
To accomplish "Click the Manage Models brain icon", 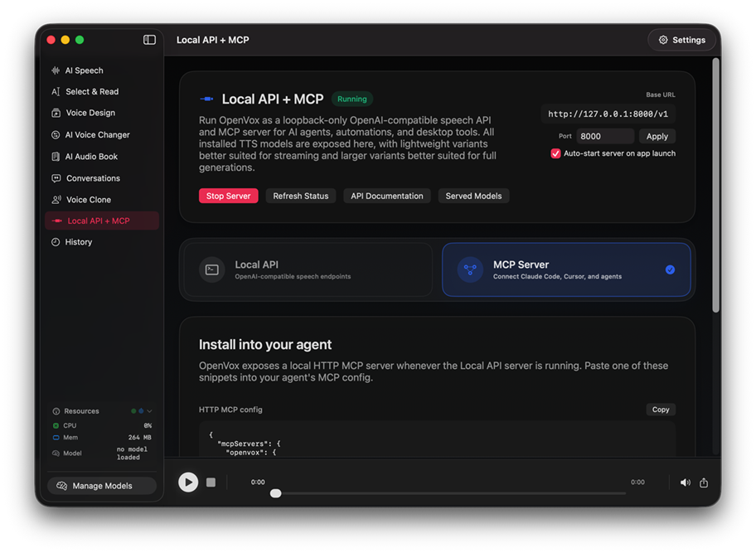I will [x=61, y=486].
